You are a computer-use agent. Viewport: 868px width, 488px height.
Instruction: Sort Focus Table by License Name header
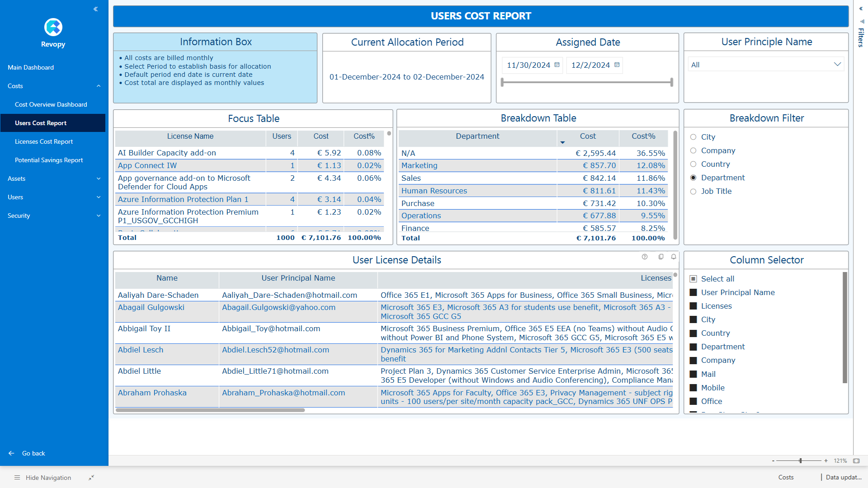pos(190,136)
